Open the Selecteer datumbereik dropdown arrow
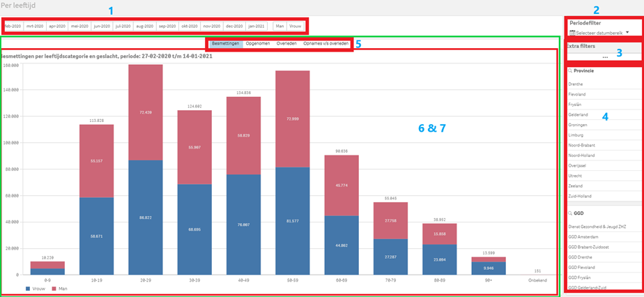 (x=627, y=32)
